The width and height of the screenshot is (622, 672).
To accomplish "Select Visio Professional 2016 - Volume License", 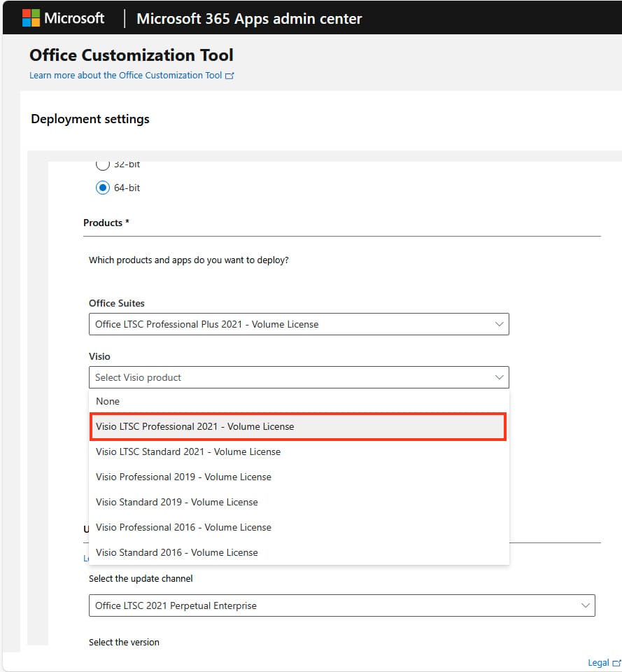I will click(x=183, y=527).
